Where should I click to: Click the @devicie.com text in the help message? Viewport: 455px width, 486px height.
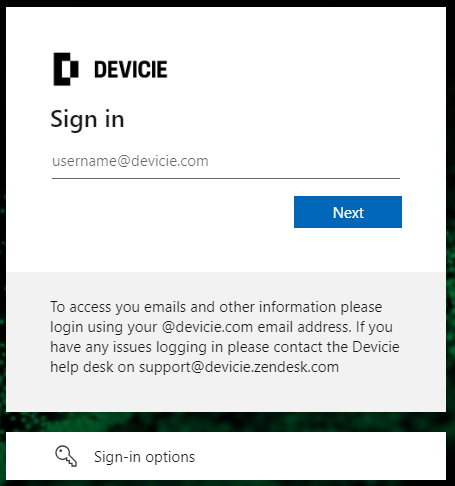[x=207, y=327]
